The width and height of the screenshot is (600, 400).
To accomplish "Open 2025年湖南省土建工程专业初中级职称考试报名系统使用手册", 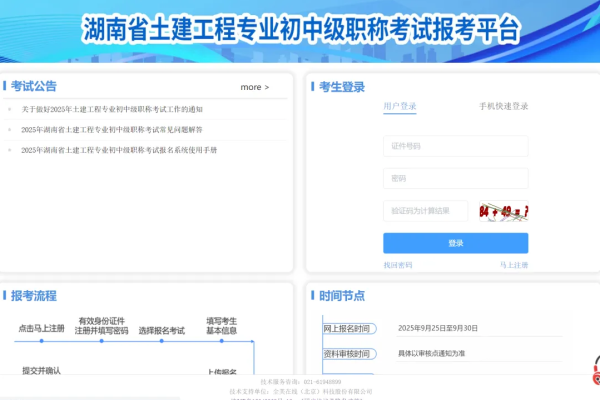I will 119,150.
